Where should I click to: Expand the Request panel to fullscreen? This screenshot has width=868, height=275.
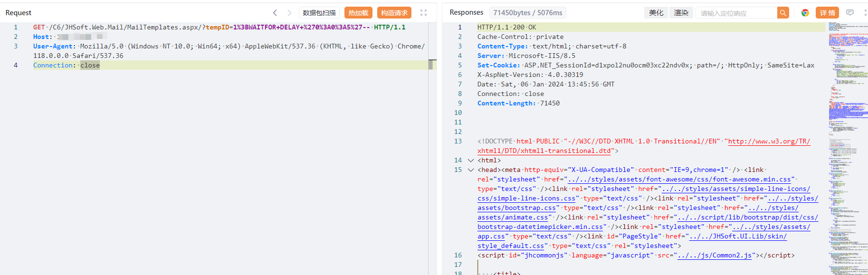pos(424,13)
